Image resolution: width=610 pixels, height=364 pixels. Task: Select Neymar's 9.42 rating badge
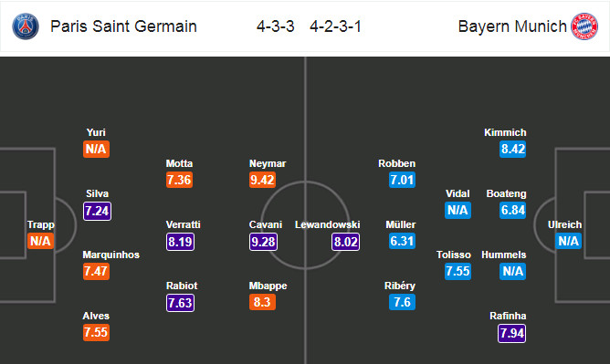(263, 180)
